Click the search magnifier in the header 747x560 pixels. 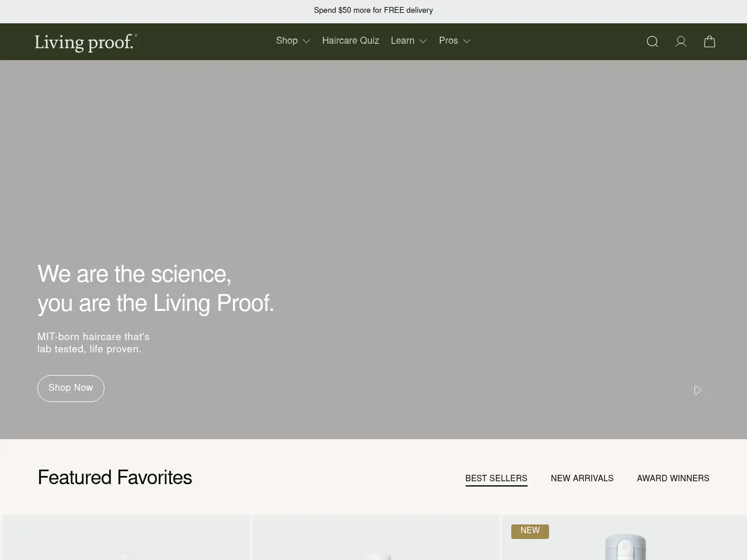click(652, 41)
